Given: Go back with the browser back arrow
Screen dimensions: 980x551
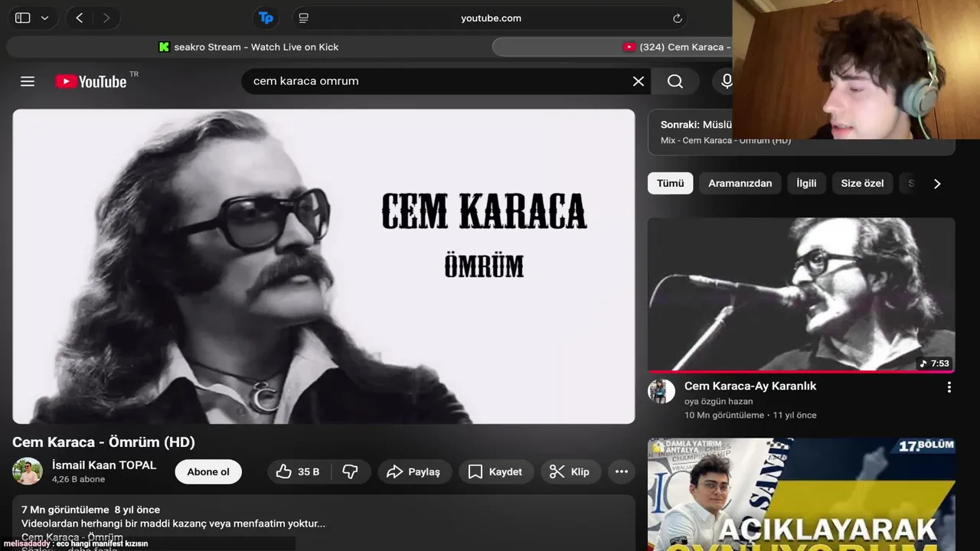Looking at the screenshot, I should click(80, 18).
